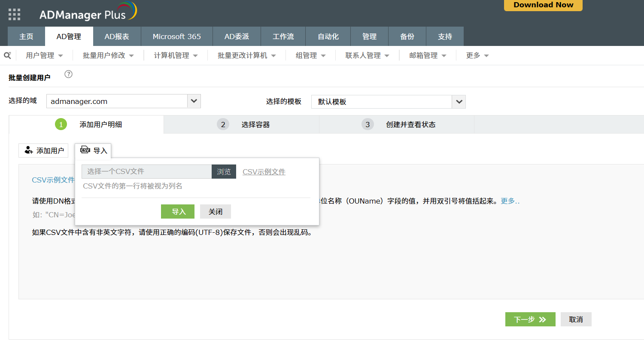Switch to the AD报表 tab
The width and height of the screenshot is (644, 353).
(117, 37)
